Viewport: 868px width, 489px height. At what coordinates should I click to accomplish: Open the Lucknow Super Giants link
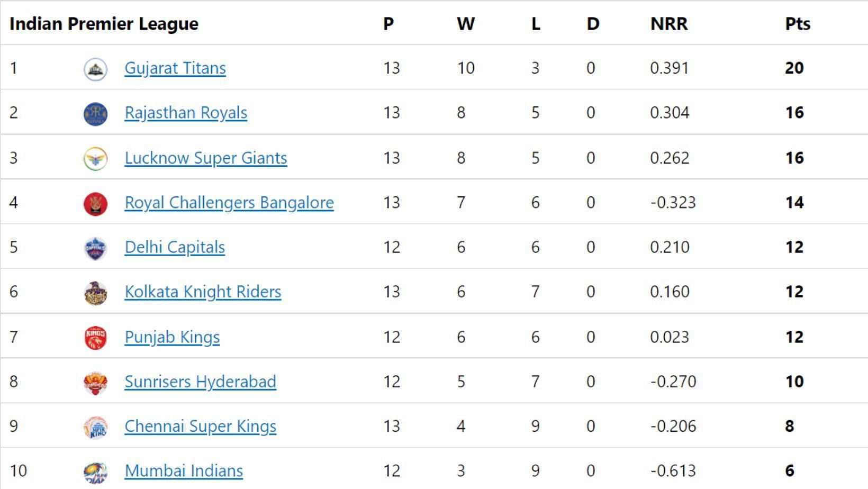point(206,158)
